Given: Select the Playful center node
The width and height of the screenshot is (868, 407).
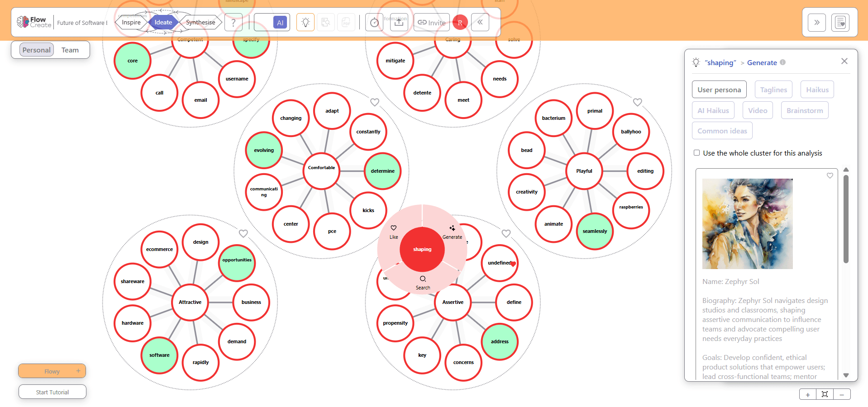Looking at the screenshot, I should click(584, 171).
